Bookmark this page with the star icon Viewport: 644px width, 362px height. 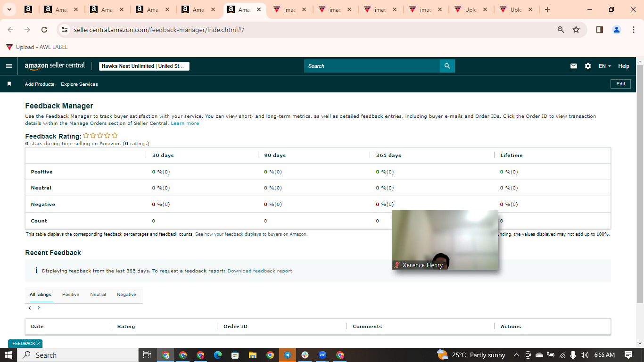coord(576,30)
